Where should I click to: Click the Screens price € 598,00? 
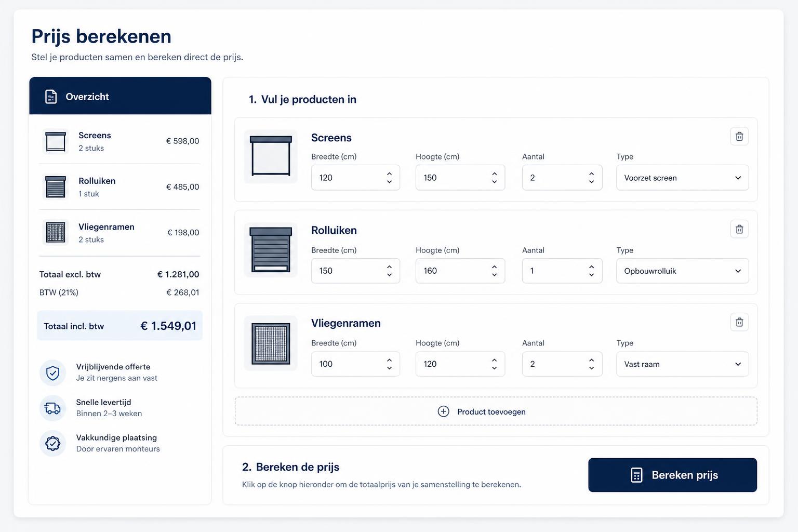click(x=182, y=141)
